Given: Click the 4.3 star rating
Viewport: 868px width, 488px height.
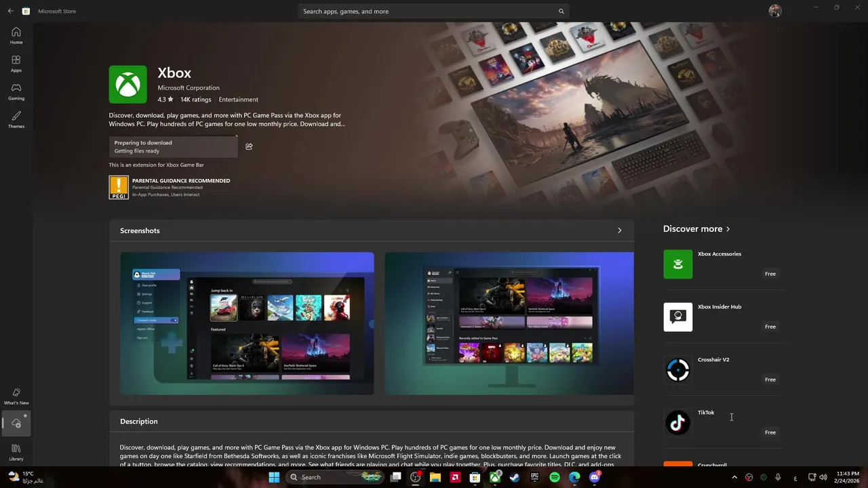Looking at the screenshot, I should [165, 100].
